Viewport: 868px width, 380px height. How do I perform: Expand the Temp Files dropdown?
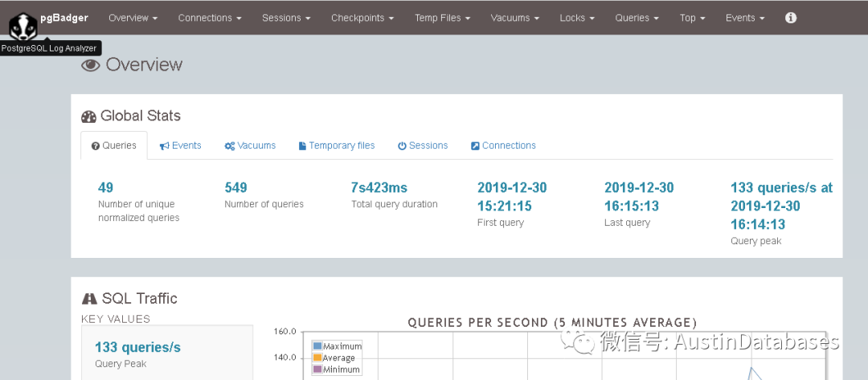point(442,18)
